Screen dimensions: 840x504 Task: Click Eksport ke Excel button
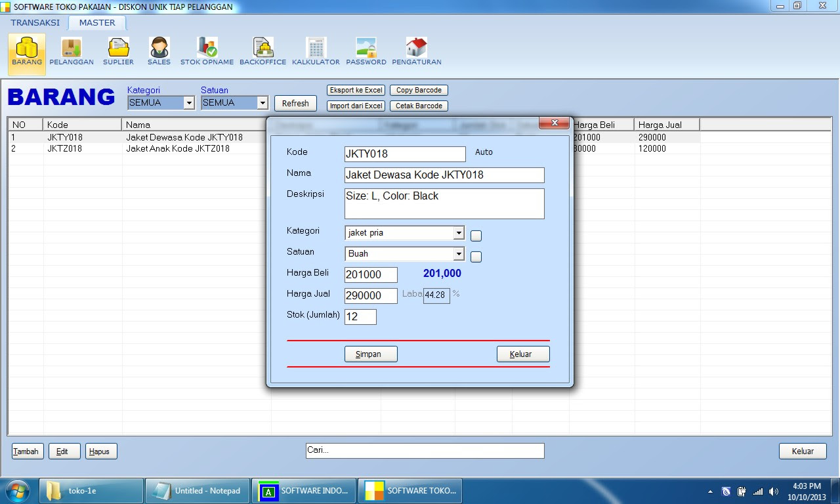tap(356, 90)
